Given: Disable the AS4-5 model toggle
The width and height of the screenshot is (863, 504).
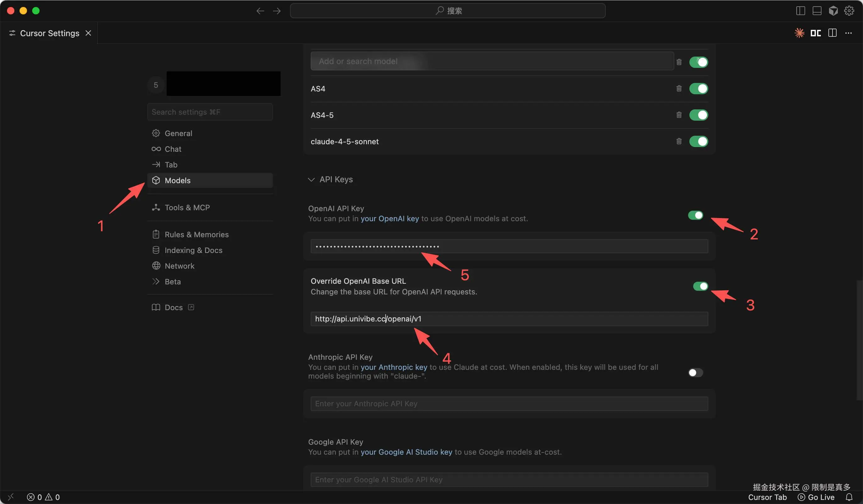Looking at the screenshot, I should pos(699,115).
